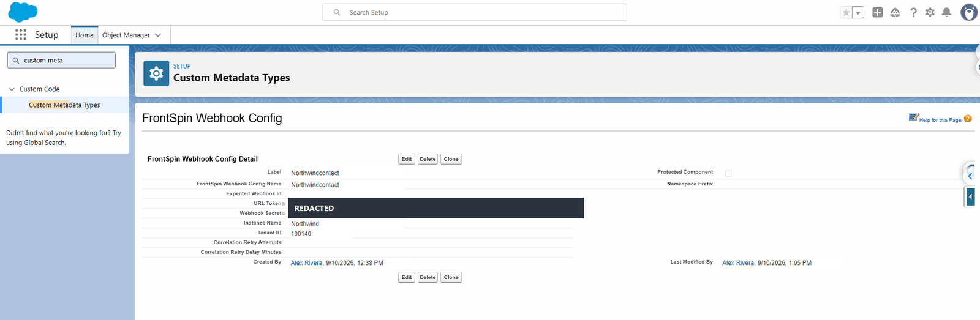Click 'Didn't find what you're looking for' text
Viewport: 980px width, 320px height.
(x=64, y=138)
